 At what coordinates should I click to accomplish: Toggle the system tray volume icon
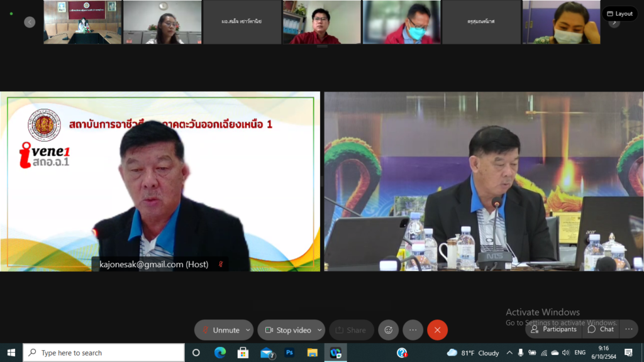click(x=565, y=353)
